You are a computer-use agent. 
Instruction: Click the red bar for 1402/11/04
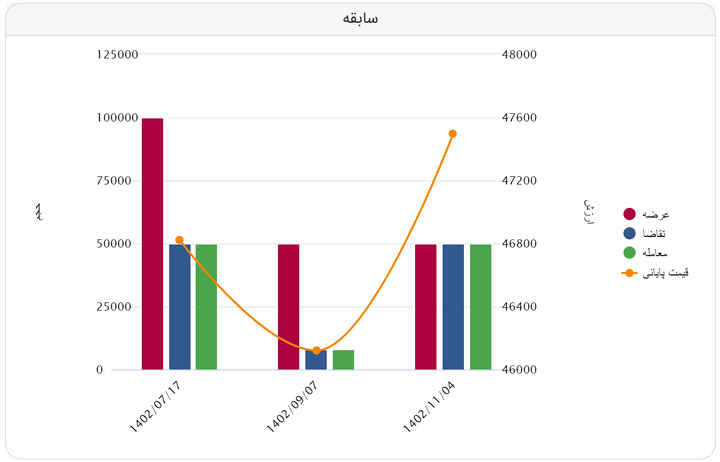click(426, 307)
